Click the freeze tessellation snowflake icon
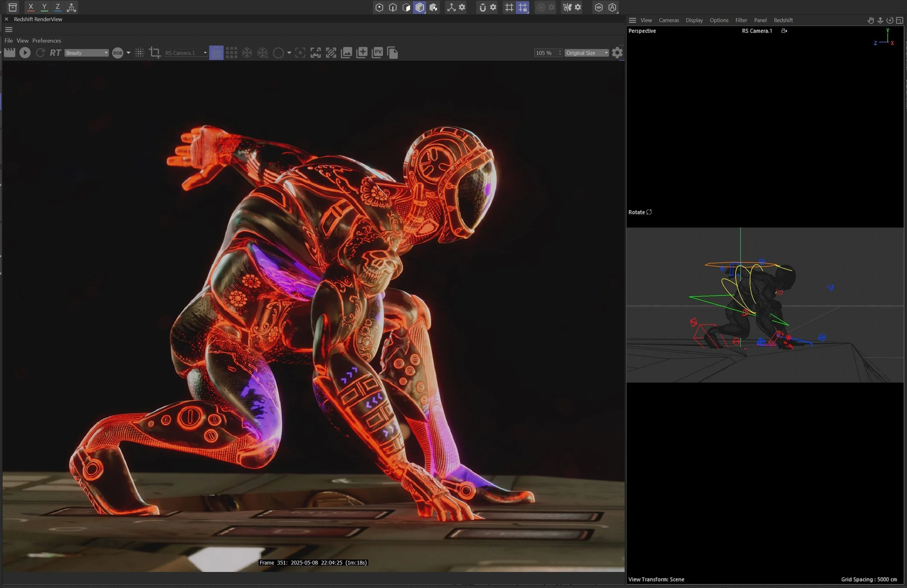Screen dimensions: 907x588 coord(247,53)
